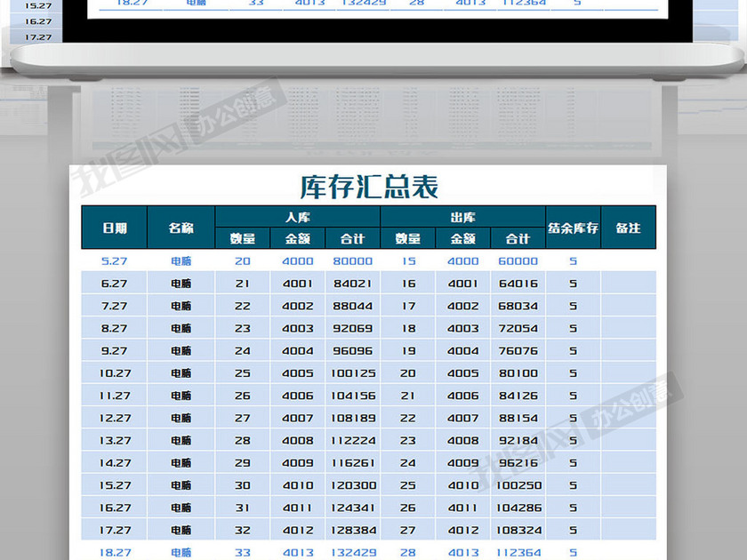This screenshot has height=560, width=747.
Task: Click the 库存汇总表 title
Action: pos(369,187)
